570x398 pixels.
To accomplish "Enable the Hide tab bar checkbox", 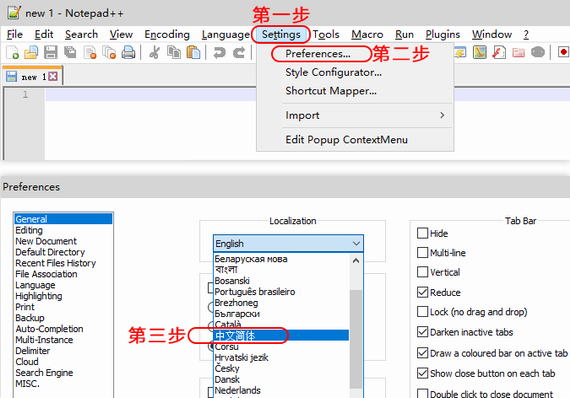I will point(422,233).
